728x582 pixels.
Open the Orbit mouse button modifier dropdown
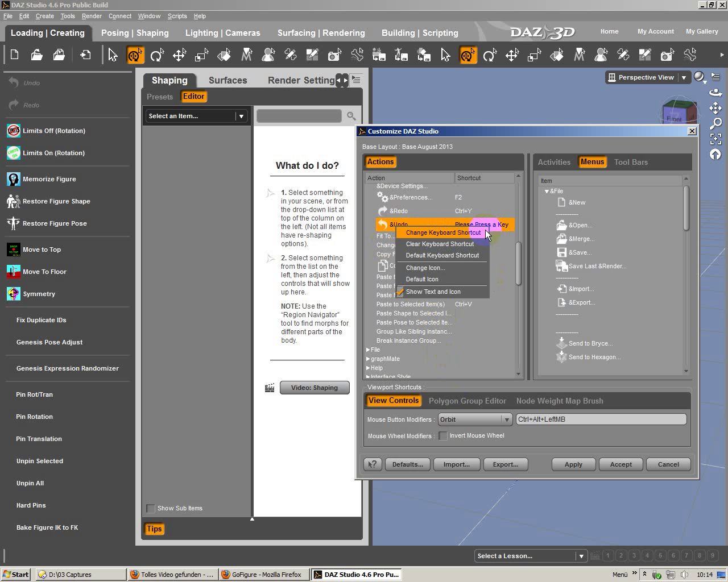(x=474, y=419)
